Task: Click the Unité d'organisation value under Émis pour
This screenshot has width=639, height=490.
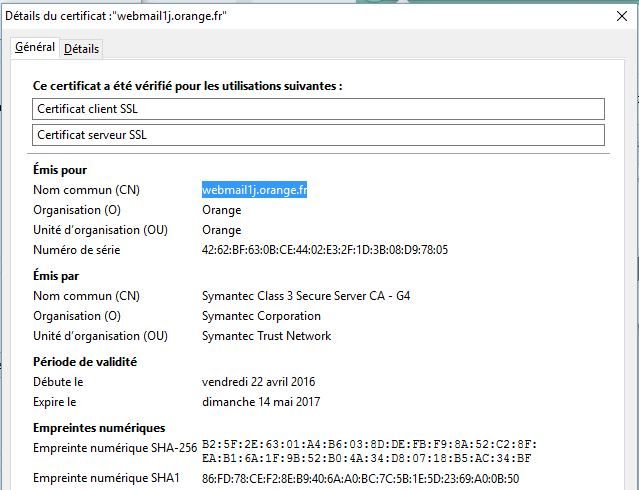Action: (221, 230)
